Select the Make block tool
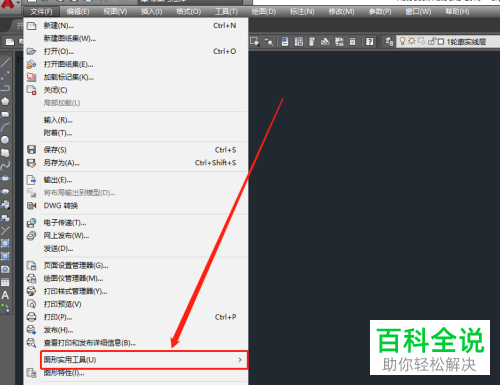This screenshot has width=500, height=385. coord(5,218)
